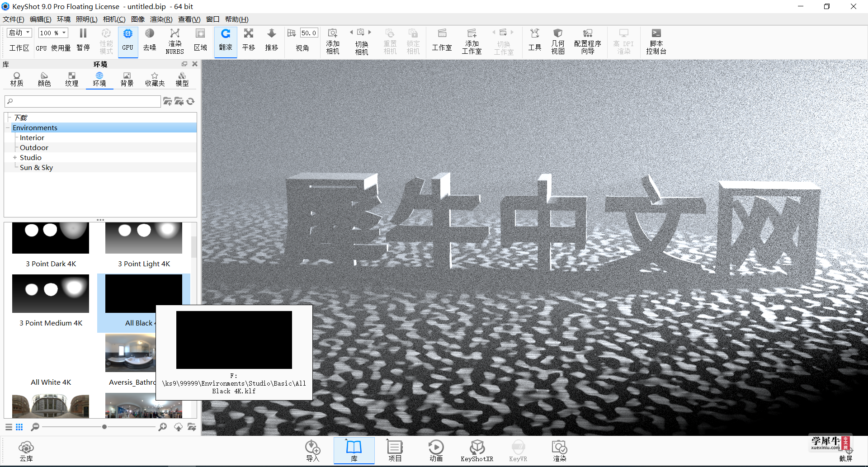868x467 pixels.
Task: Select the 3 Point Dark 4K thumbnail
Action: click(51, 238)
